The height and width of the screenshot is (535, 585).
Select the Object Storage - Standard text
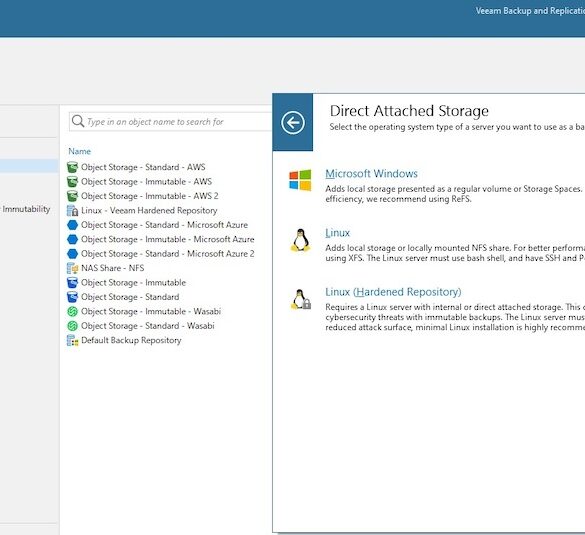[x=130, y=297]
